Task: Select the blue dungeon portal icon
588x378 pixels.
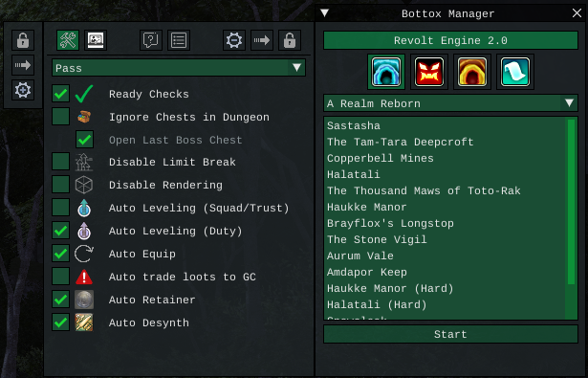Action: (x=386, y=72)
